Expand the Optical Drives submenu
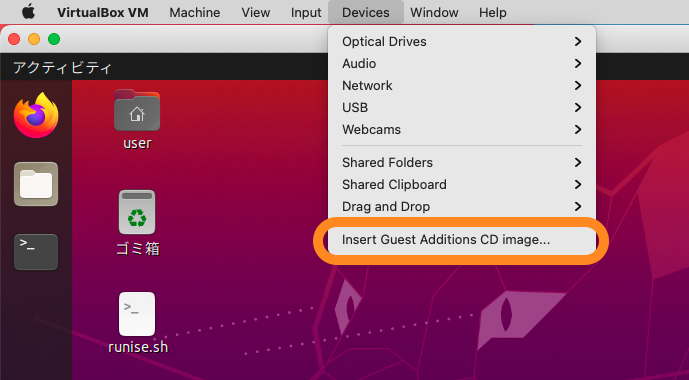 462,41
